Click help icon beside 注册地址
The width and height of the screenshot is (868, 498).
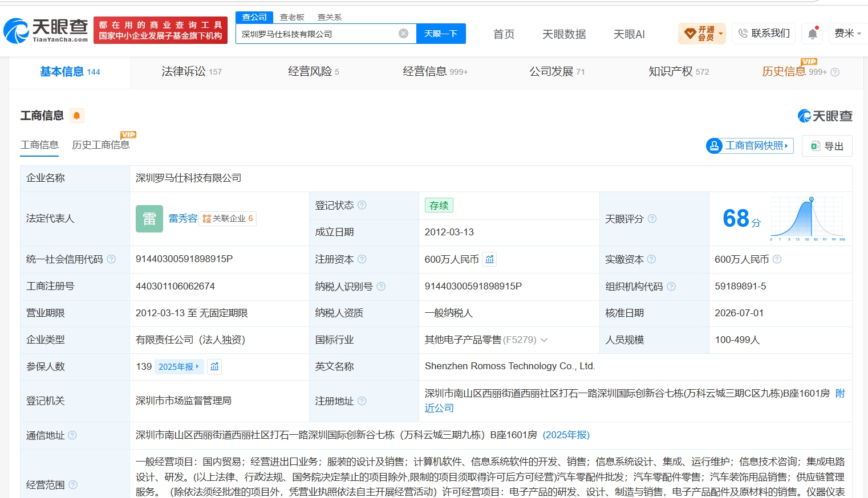362,401
